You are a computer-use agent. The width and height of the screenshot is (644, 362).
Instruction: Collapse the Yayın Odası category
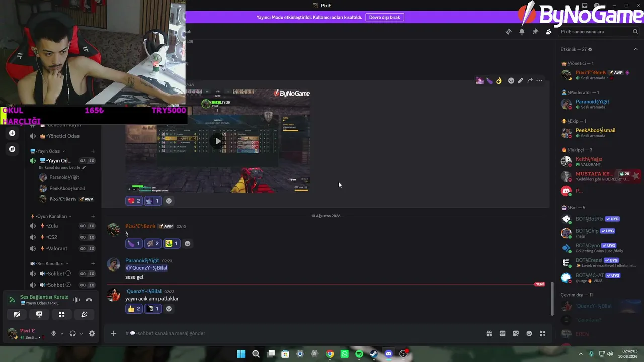(48, 151)
